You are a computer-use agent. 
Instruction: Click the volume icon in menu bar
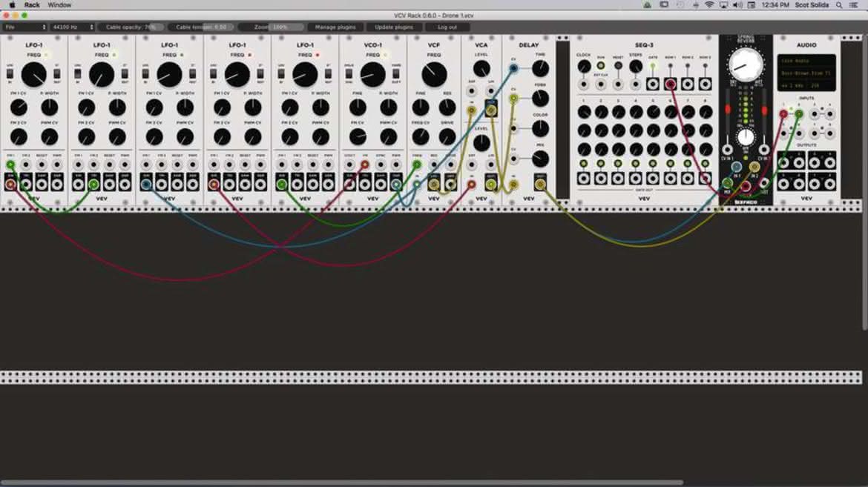coord(737,5)
